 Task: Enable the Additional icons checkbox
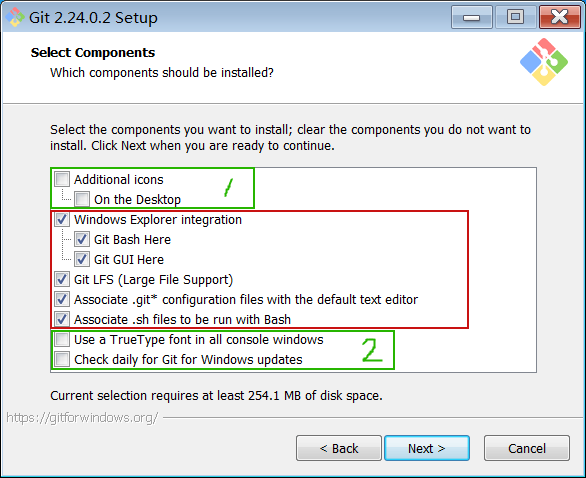click(x=62, y=179)
